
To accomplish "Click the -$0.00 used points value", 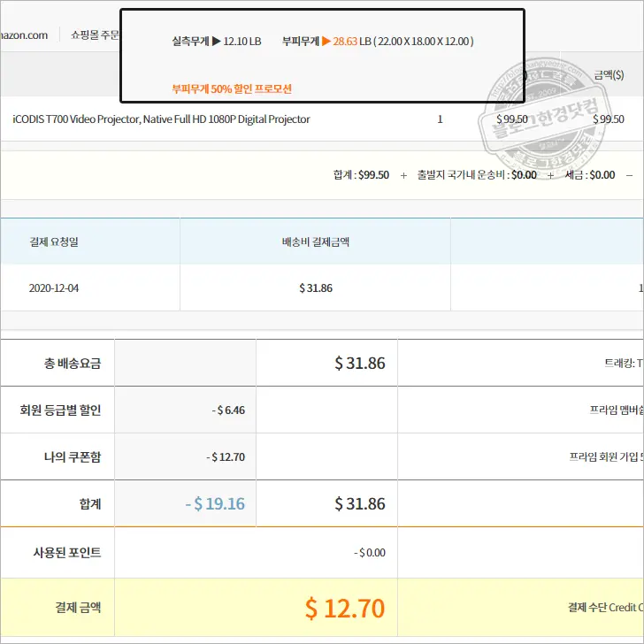I will click(x=370, y=552).
